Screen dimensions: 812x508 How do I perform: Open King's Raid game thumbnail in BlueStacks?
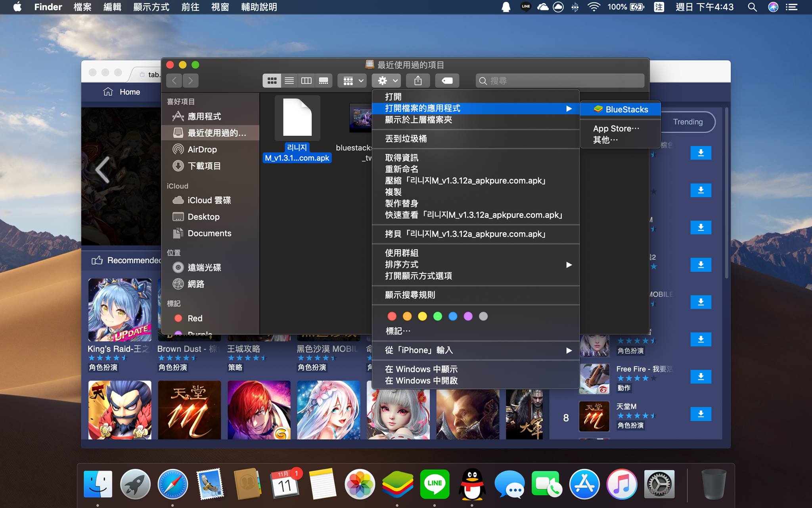pyautogui.click(x=120, y=310)
